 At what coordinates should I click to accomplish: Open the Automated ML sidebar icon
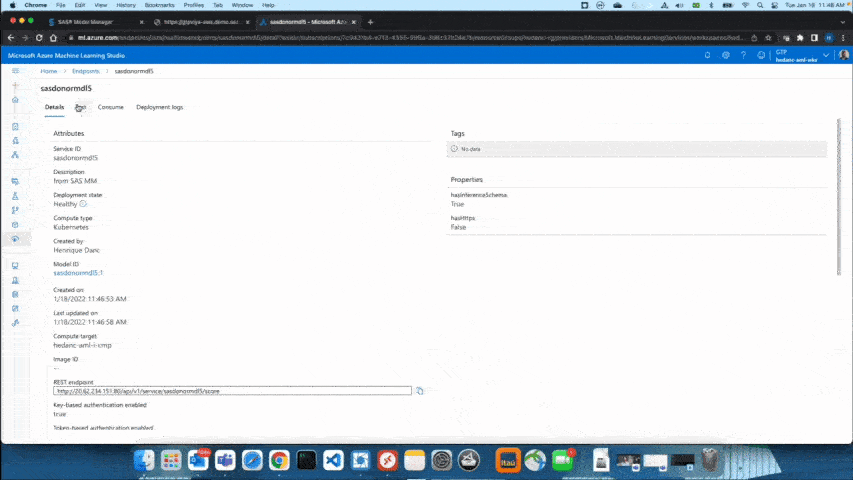pos(15,140)
